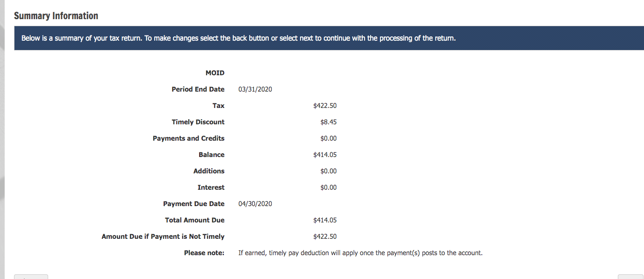The image size is (644, 279).
Task: Click the Interest label
Action: tap(211, 187)
